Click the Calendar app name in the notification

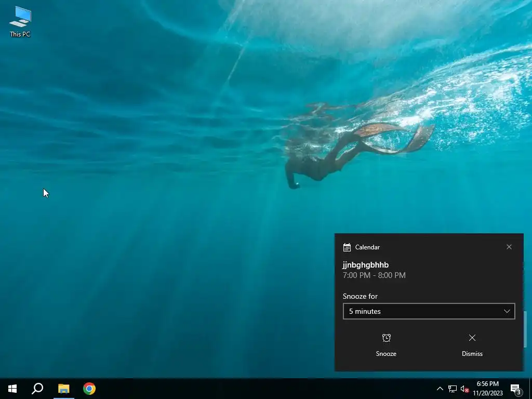pos(367,247)
